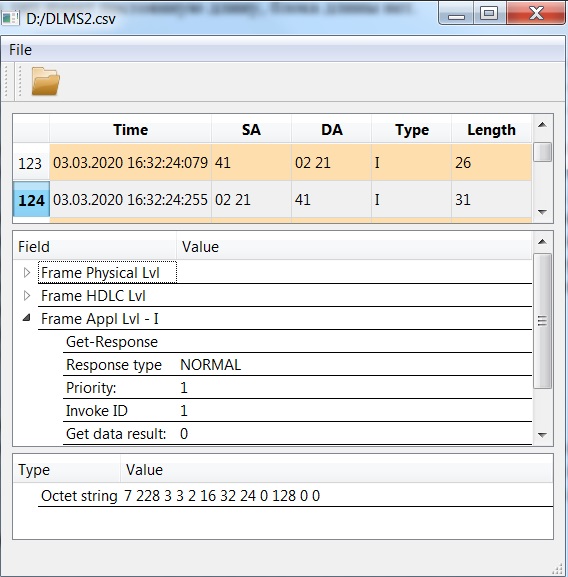Click time cell 03.03.2020 16:32:24:079
Image resolution: width=568 pixels, height=577 pixels.
click(131, 162)
